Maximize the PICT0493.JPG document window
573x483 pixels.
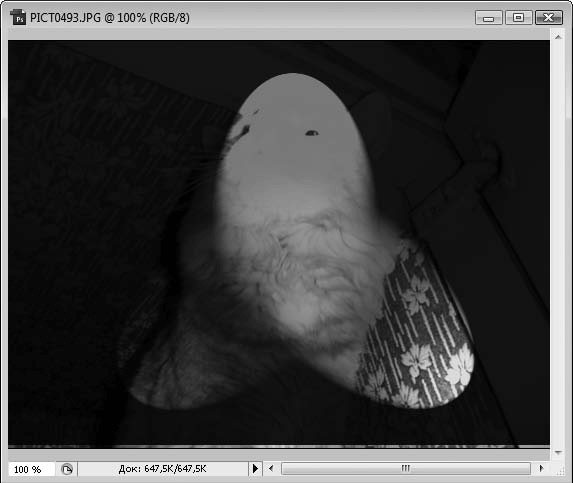(x=518, y=18)
